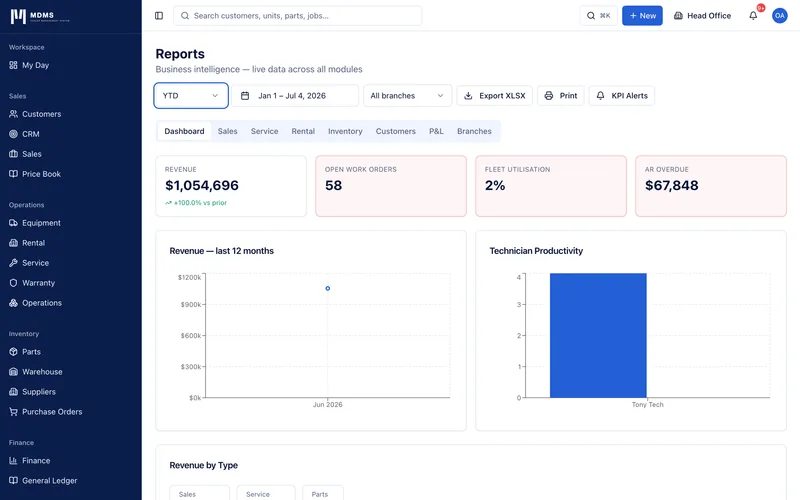Open the OA user avatar menu
The width and height of the screenshot is (800, 500).
[x=780, y=16]
